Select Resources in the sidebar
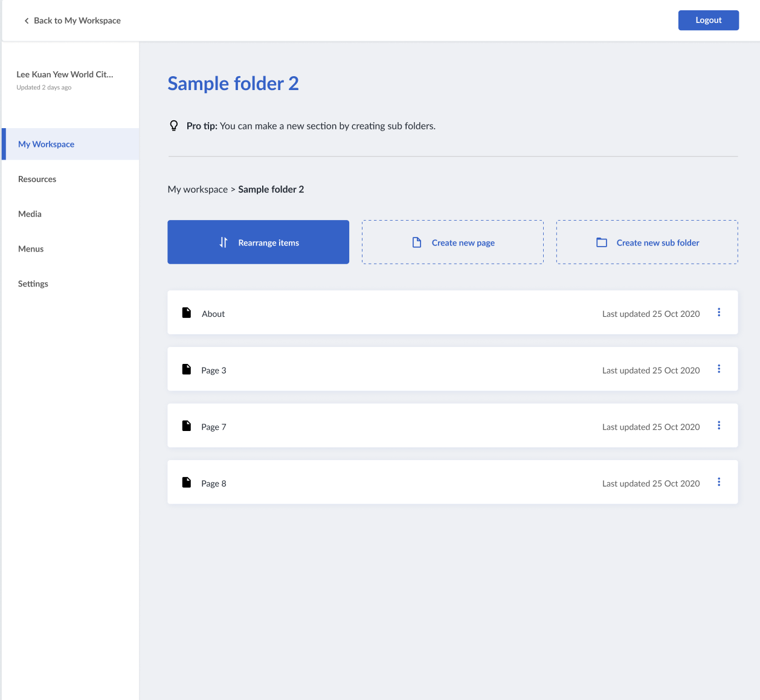760x700 pixels. pos(37,179)
